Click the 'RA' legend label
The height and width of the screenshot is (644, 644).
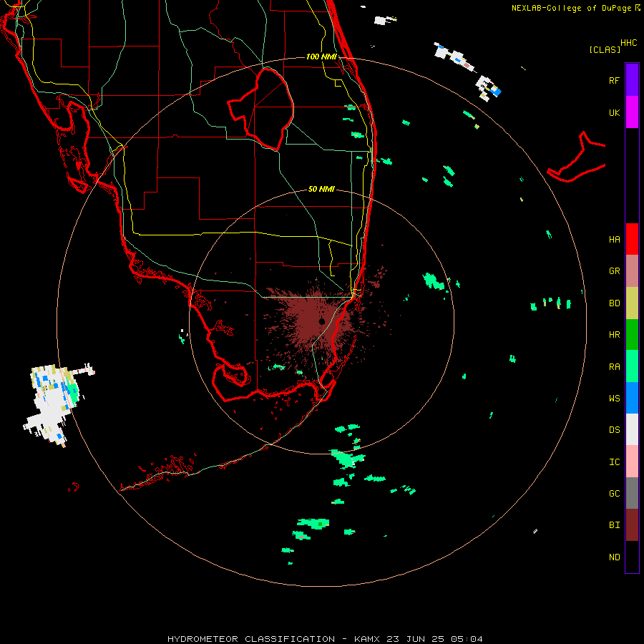(614, 367)
